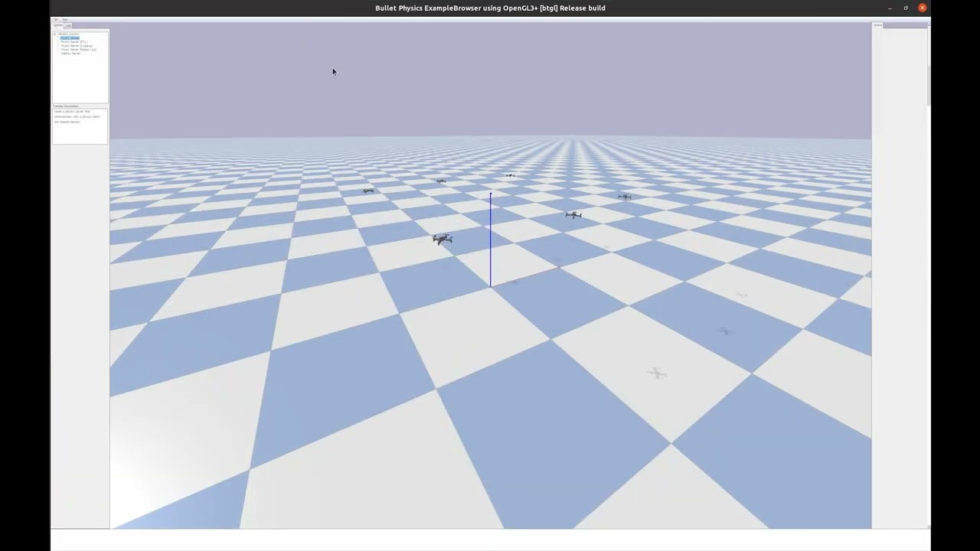Screen dimensions: 980x551
Task: Select the Physics Server (RTC) item
Action: pyautogui.click(x=74, y=41)
